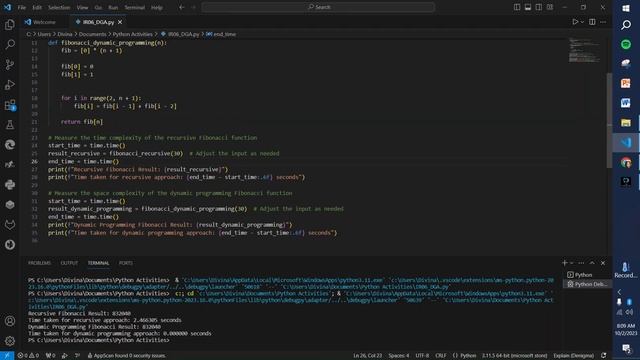Viewport: 640px width, 360px height.
Task: Expand the run button dropdown arrow
Action: pos(582,22)
